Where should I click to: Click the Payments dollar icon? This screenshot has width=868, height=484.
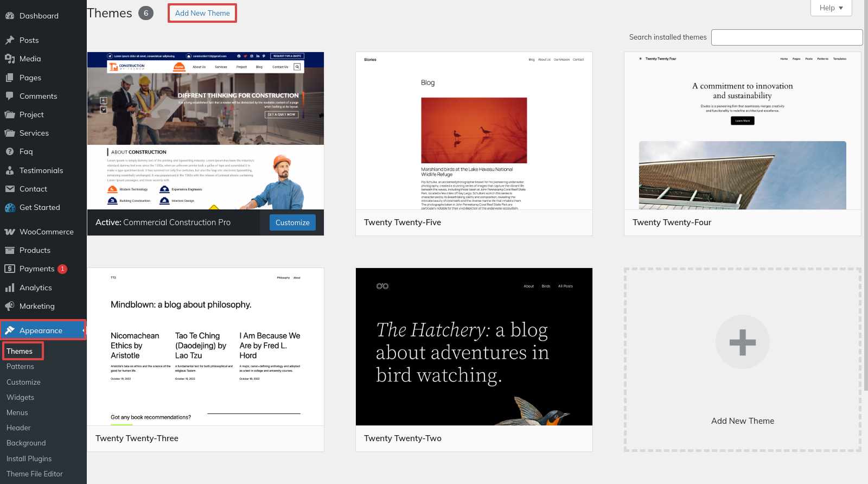10,269
